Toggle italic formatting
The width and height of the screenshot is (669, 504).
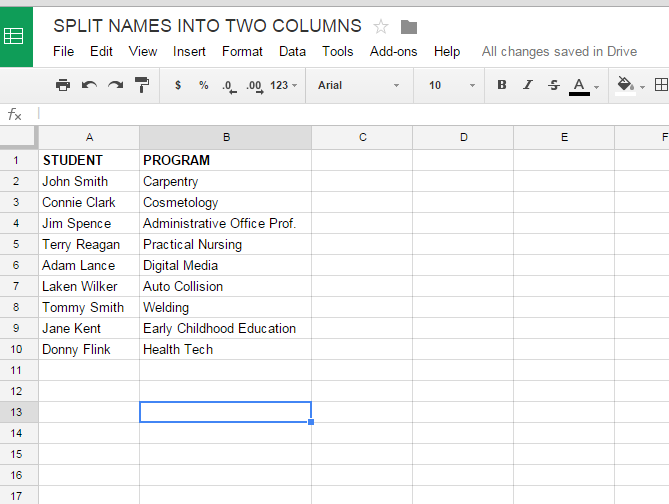pos(528,85)
